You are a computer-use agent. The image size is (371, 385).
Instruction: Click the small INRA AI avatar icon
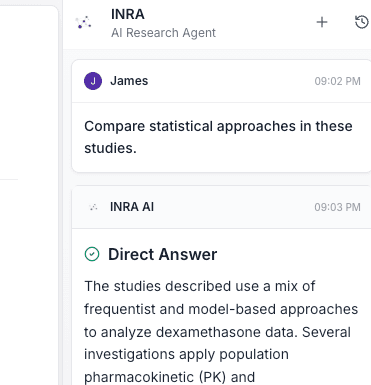tap(93, 207)
